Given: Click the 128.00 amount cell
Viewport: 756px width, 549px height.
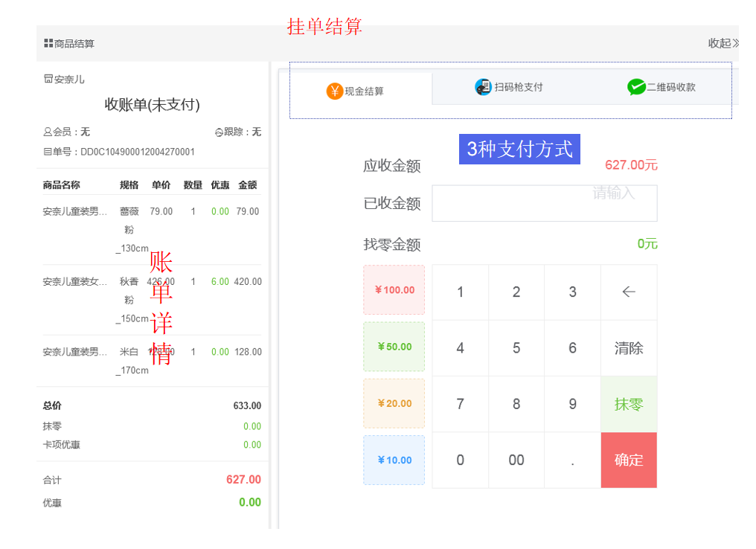Looking at the screenshot, I should tap(249, 352).
